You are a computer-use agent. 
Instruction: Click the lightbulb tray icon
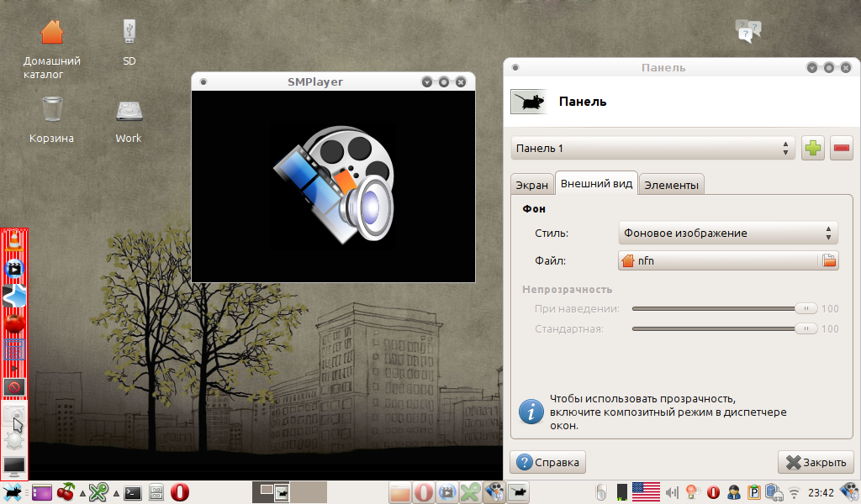click(x=693, y=492)
